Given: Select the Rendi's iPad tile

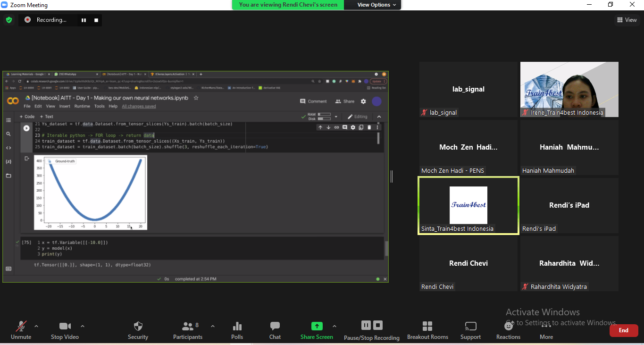Looking at the screenshot, I should tap(569, 205).
